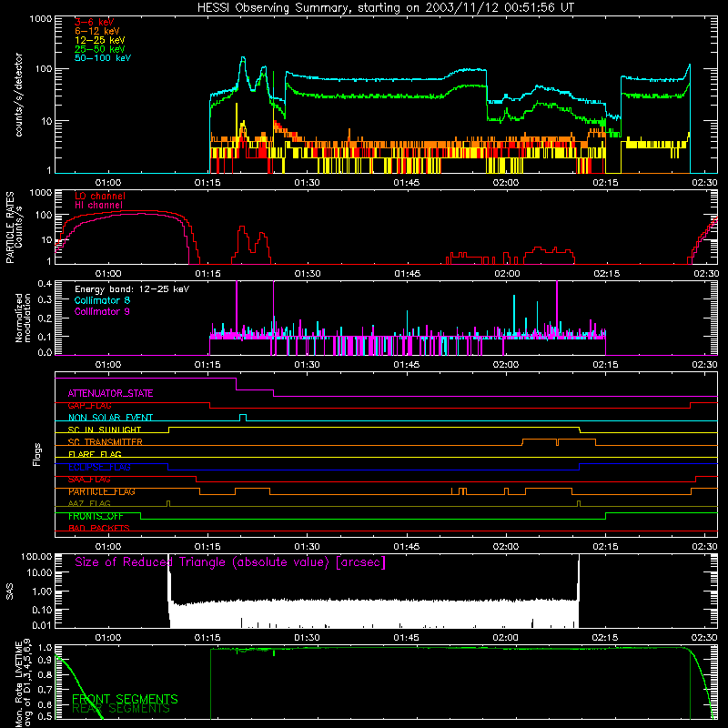Screen dimensions: 728x728
Task: Select the green "FRONTS_OFF" flag label
Action: pyautogui.click(x=96, y=516)
